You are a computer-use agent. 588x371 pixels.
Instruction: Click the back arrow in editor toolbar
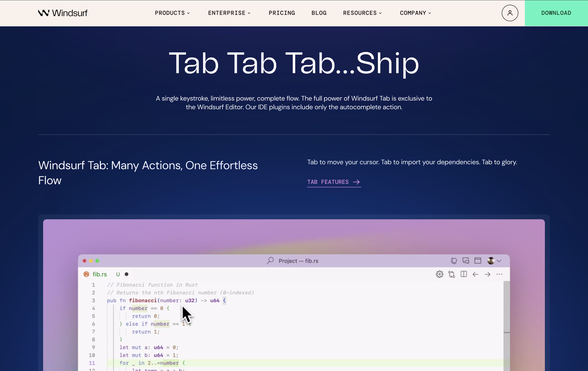(x=475, y=274)
